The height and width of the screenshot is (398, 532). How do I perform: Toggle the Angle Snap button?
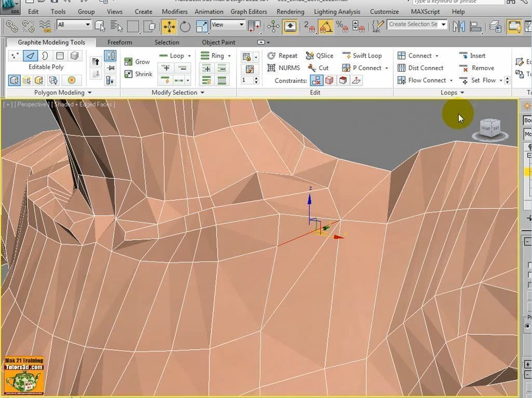326,26
